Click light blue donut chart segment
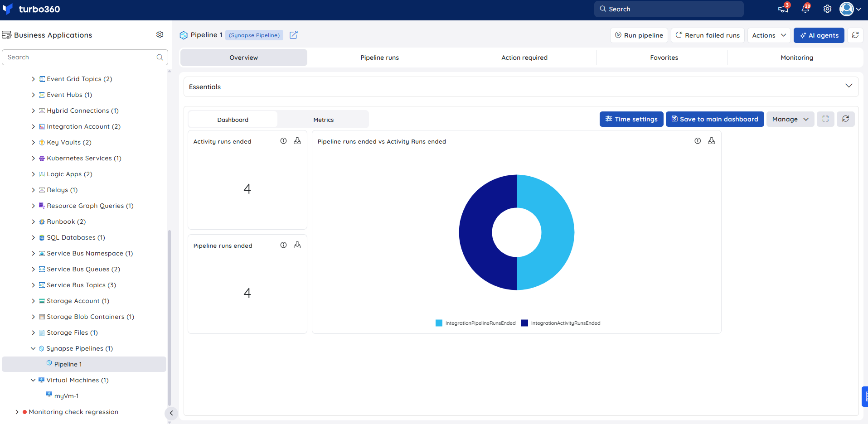Image resolution: width=868 pixels, height=424 pixels. (558, 232)
